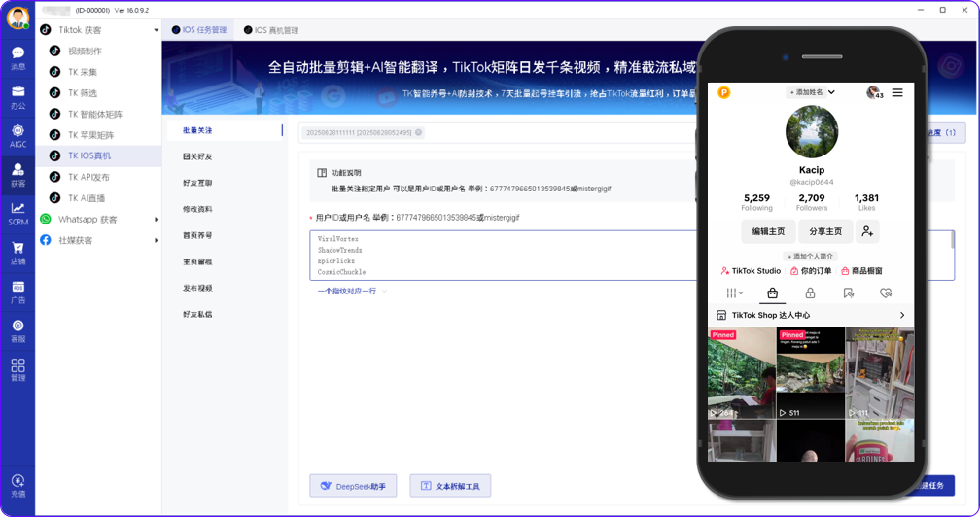
Task: Open TikTok Shop 达人中心 arrow
Action: click(x=902, y=315)
